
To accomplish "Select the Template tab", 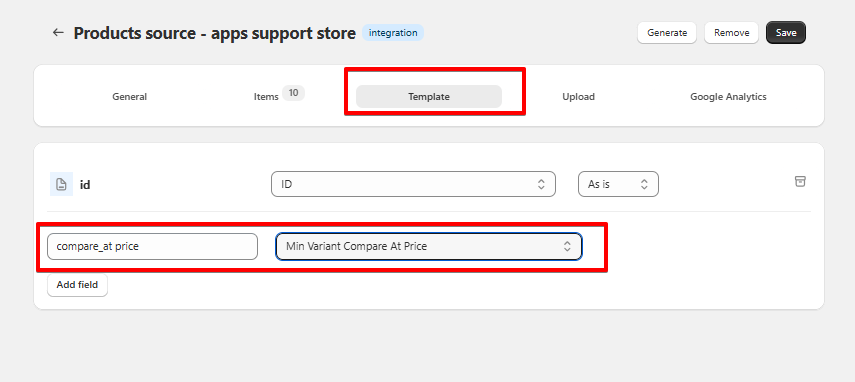I will pyautogui.click(x=429, y=96).
